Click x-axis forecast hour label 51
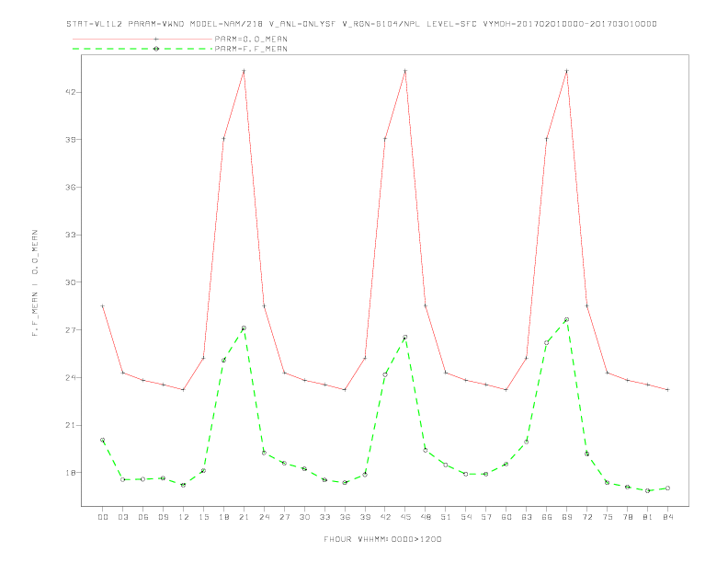Screen dimensions: 728x563 pyautogui.click(x=446, y=517)
